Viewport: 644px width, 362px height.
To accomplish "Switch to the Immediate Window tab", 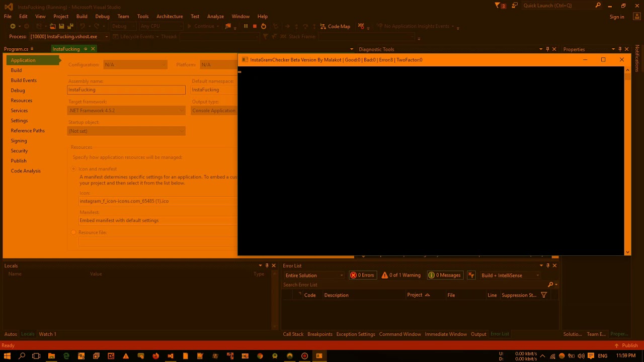I will [446, 334].
